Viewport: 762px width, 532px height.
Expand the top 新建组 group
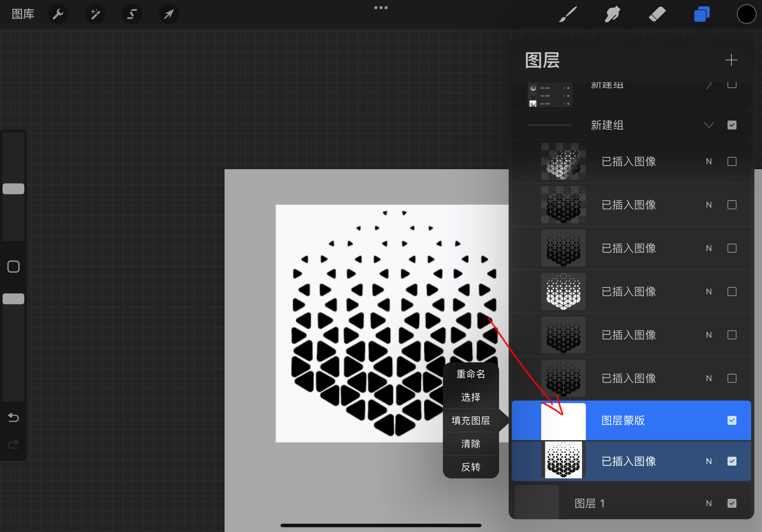click(709, 85)
